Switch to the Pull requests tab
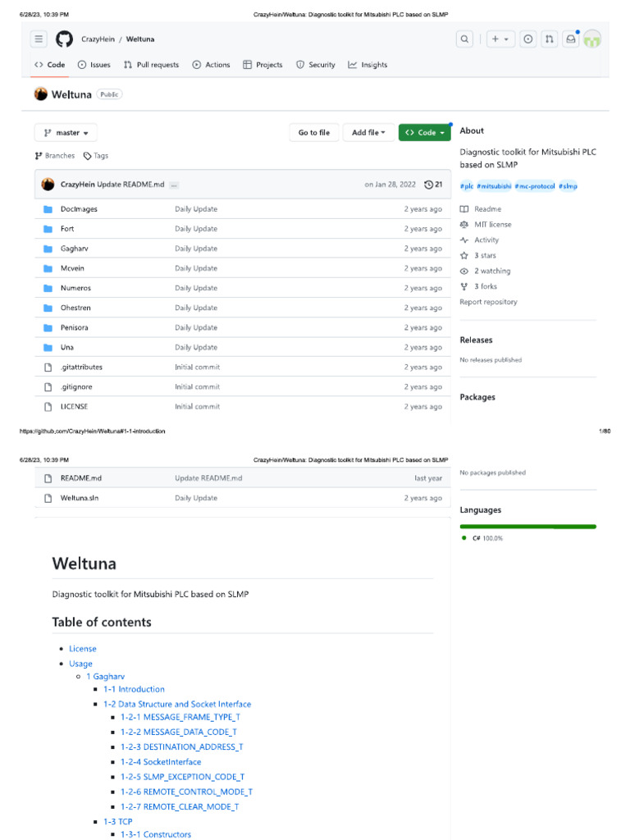Screen dimensions: 630x840 (x=151, y=65)
